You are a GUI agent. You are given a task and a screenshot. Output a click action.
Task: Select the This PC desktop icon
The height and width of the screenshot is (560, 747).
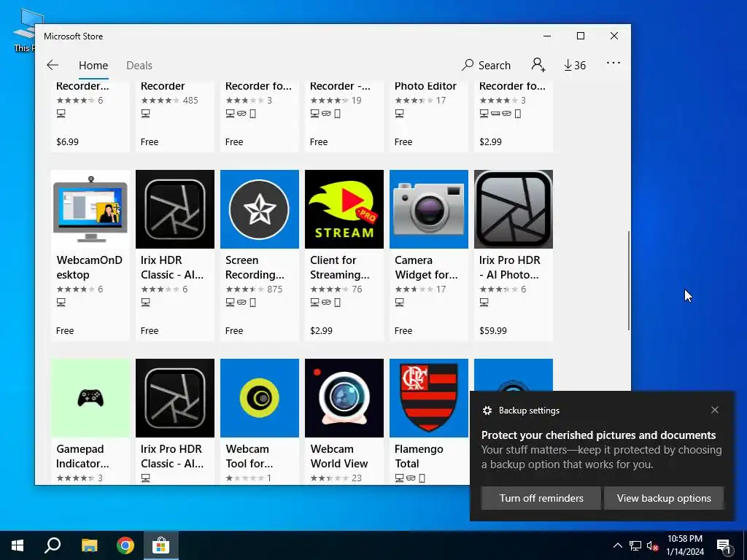point(24,30)
